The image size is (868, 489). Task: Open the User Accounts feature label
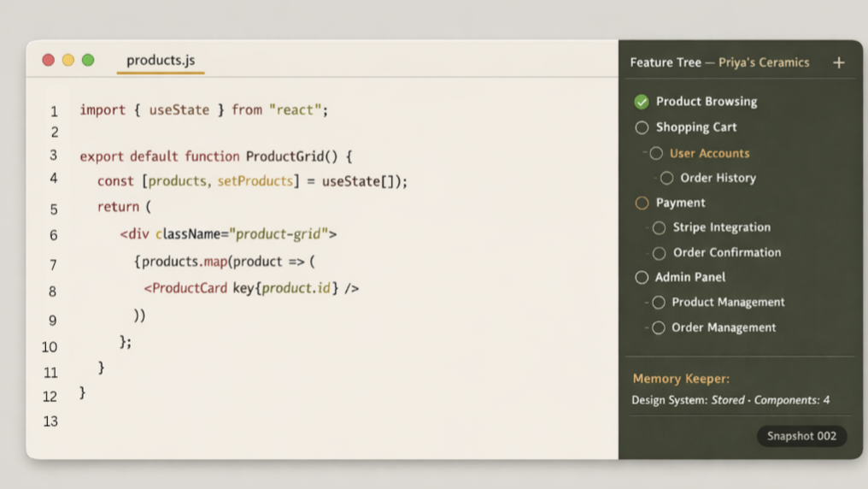tap(709, 154)
